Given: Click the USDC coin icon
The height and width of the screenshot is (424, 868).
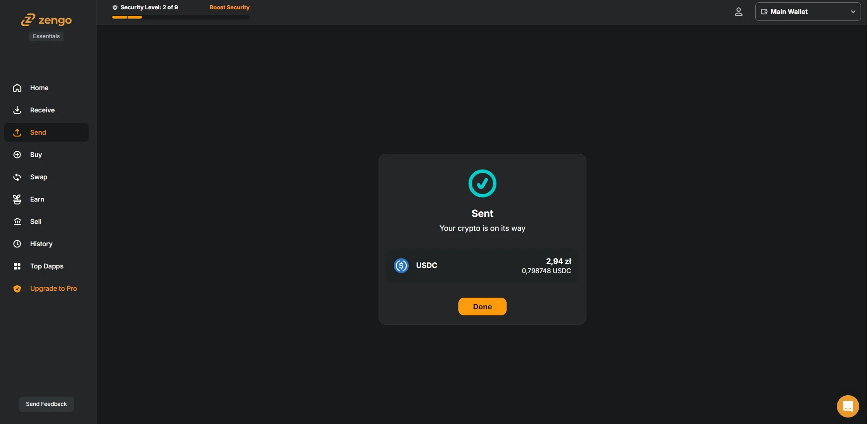Looking at the screenshot, I should click(x=401, y=266).
